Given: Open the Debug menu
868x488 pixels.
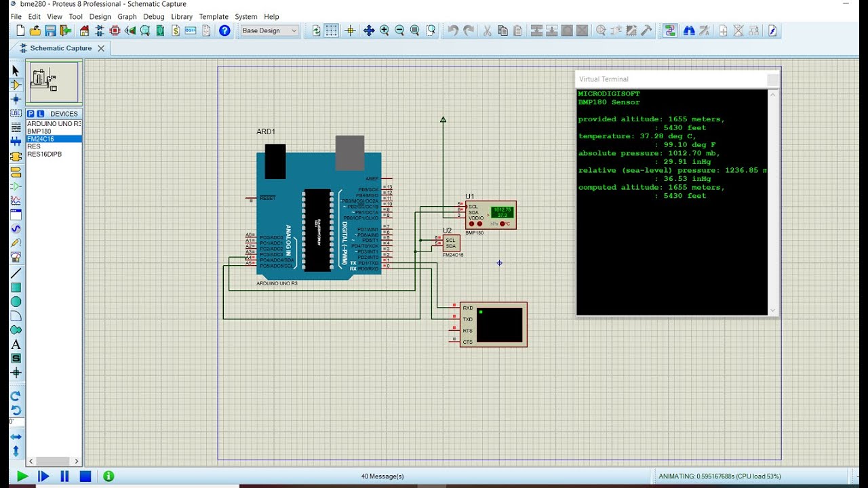Looking at the screenshot, I should pyautogui.click(x=153, y=16).
